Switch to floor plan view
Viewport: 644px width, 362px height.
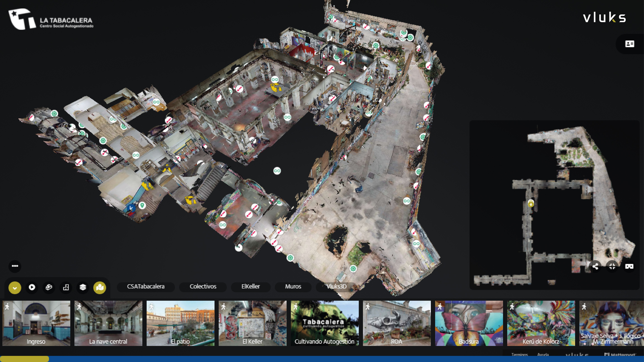click(x=66, y=287)
